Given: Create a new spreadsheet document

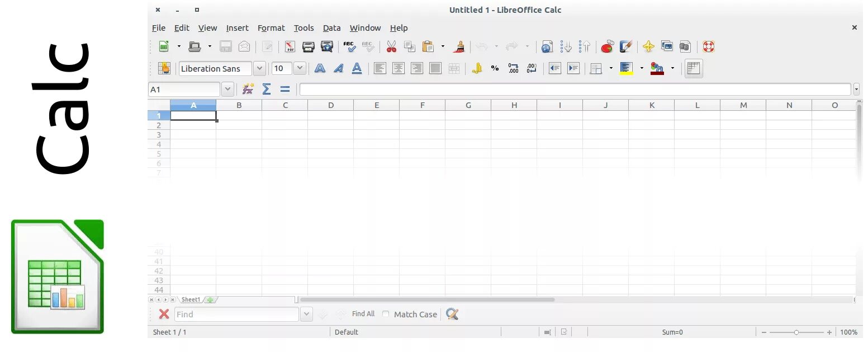Looking at the screenshot, I should [x=164, y=46].
